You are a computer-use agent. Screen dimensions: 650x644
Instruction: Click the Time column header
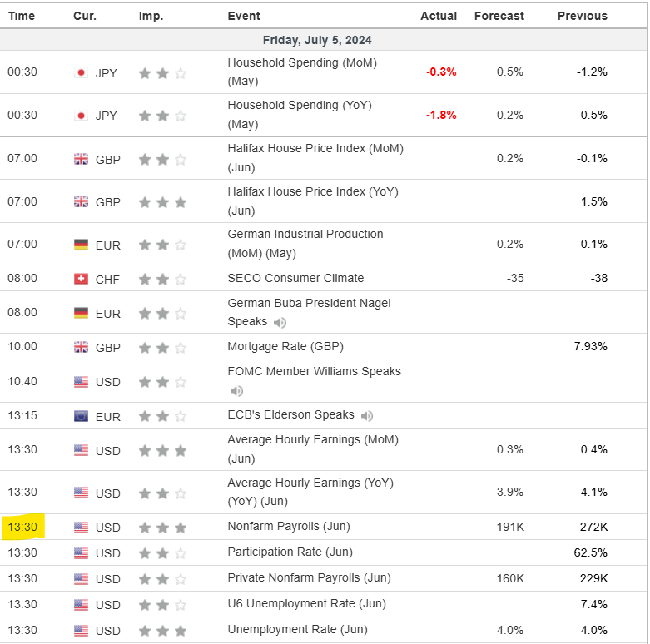click(22, 16)
